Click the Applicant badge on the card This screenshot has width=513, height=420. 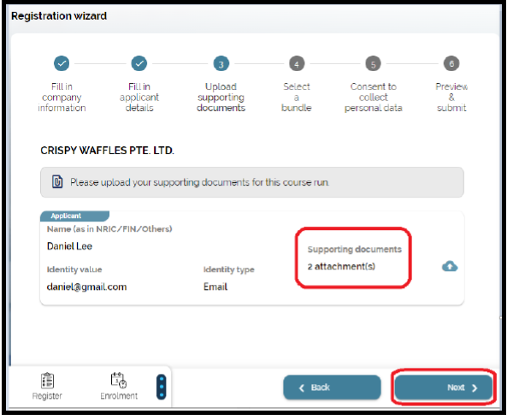[74, 216]
